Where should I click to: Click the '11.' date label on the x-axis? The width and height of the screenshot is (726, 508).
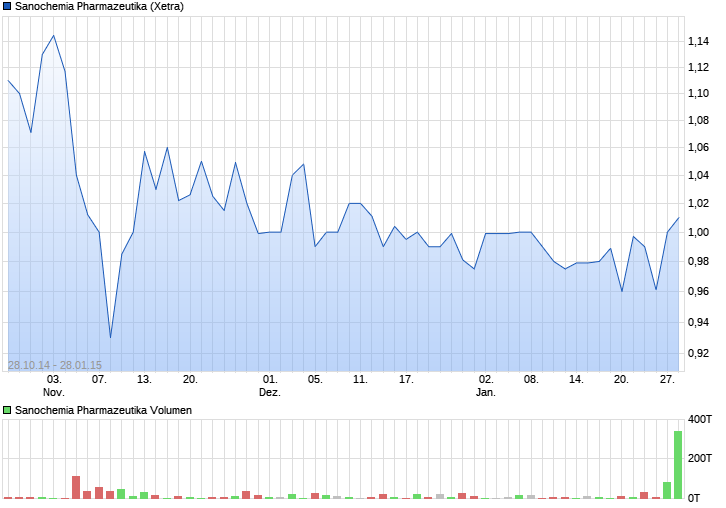(361, 379)
